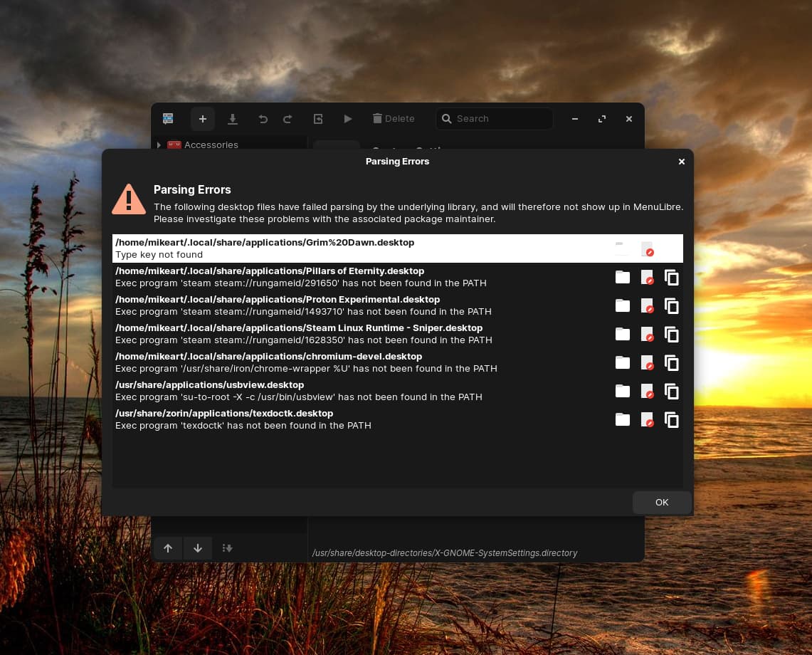Copy the chromium-devel.desktop path
This screenshot has height=655, width=812.
[x=672, y=362]
